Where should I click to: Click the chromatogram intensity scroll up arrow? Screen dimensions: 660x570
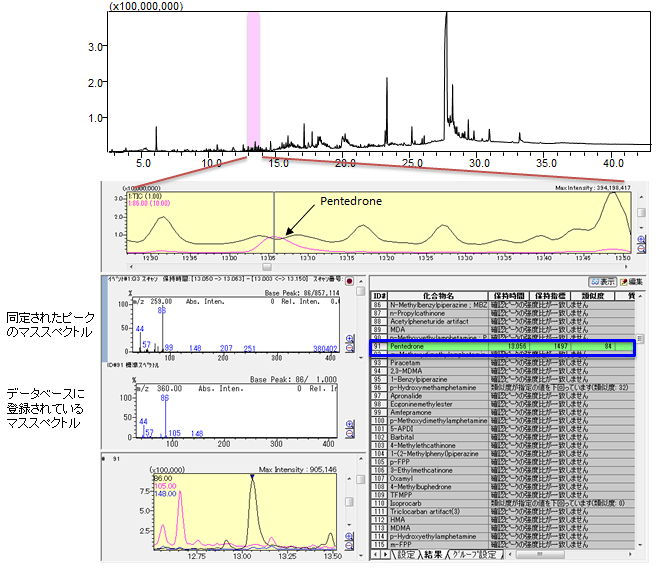(x=641, y=197)
